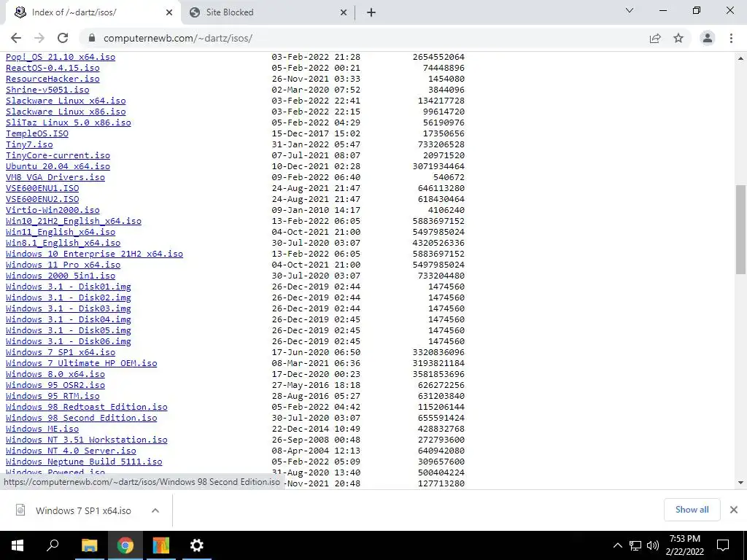
Task: Bookmark this page with the star
Action: click(678, 38)
